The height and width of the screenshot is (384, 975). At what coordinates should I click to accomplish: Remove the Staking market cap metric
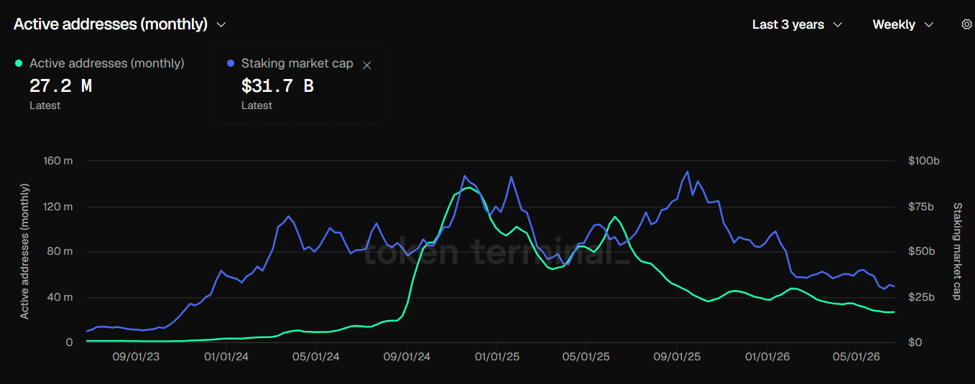coord(367,65)
